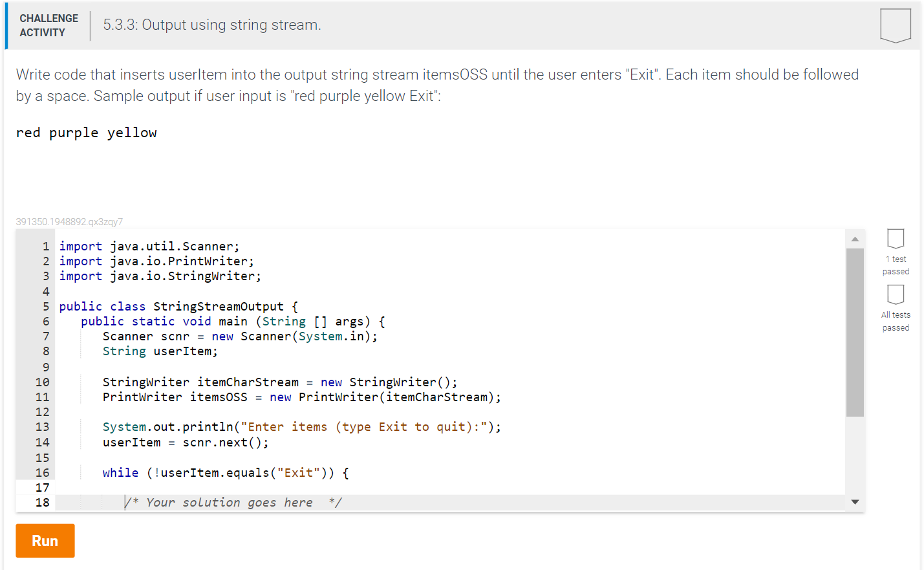The width and height of the screenshot is (924, 570).
Task: Click empty line 17 in code editor
Action: [449, 487]
